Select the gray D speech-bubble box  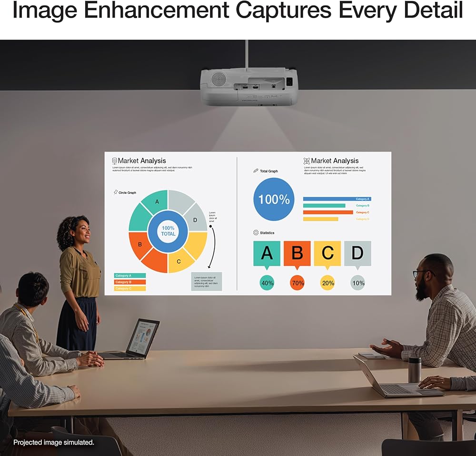[357, 253]
